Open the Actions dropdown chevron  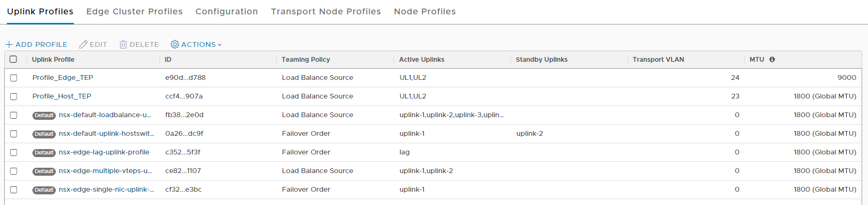pos(219,45)
